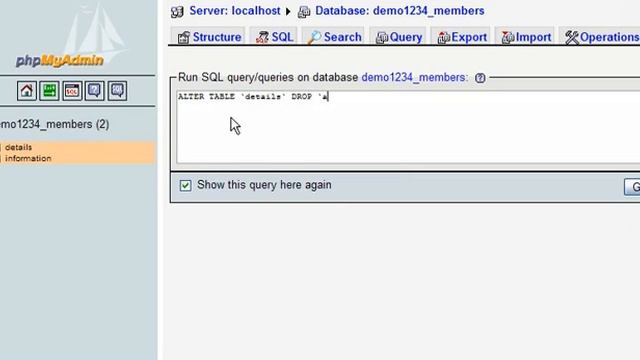640x360 pixels.
Task: Click the server icon beside localhost
Action: pos(177,11)
